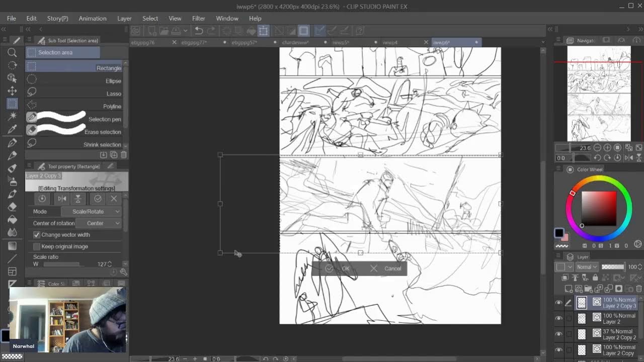Hide Layer 2 Copy 2 with eye icon
This screenshot has width=644, height=362.
point(558,334)
